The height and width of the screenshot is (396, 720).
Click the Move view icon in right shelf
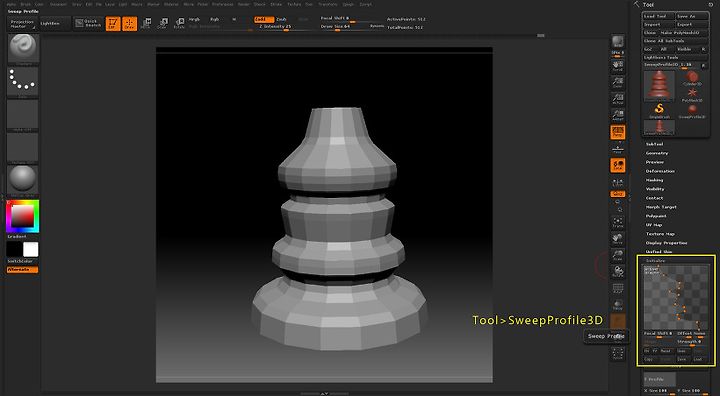pyautogui.click(x=618, y=239)
